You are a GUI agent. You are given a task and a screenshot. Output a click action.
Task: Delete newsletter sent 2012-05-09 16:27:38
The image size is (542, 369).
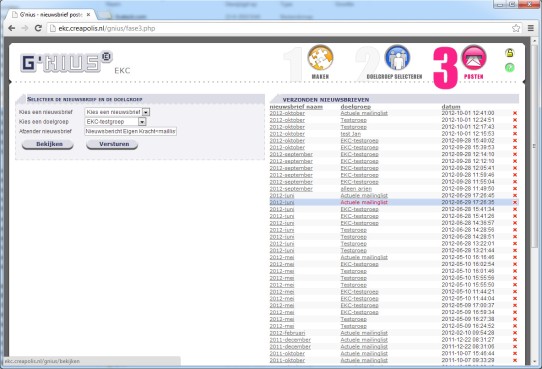click(515, 319)
